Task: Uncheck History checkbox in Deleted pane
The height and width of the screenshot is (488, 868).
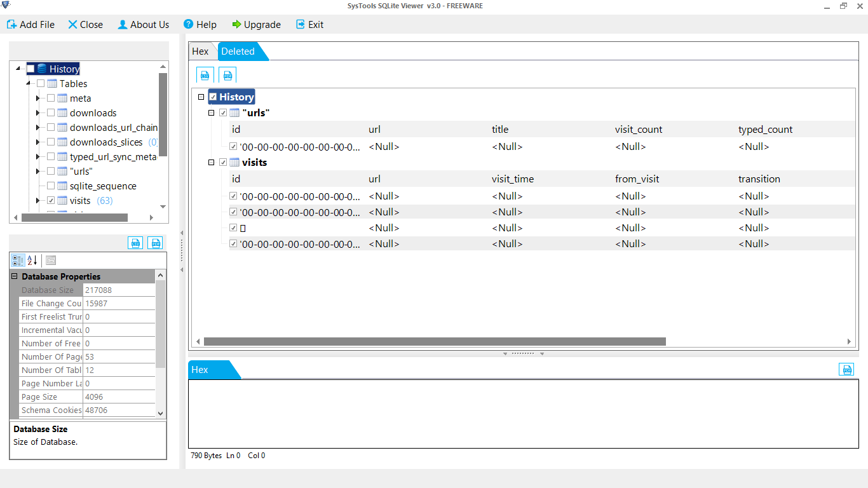Action: point(213,97)
